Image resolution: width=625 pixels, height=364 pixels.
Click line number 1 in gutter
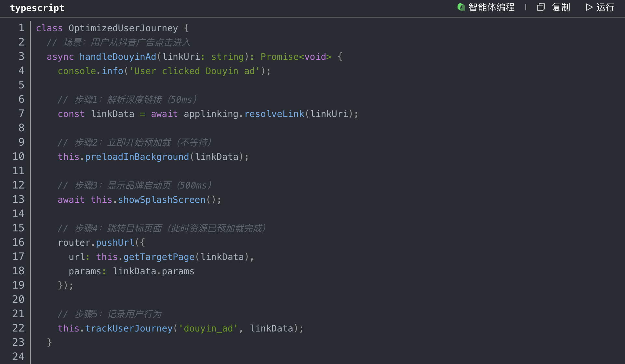(x=21, y=28)
